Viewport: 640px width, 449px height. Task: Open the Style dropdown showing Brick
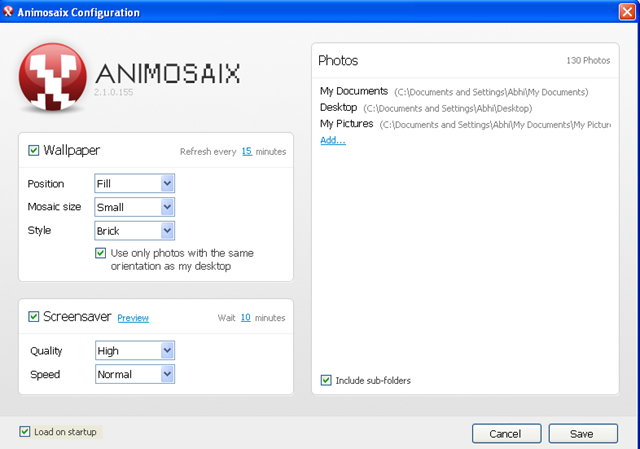click(x=134, y=231)
